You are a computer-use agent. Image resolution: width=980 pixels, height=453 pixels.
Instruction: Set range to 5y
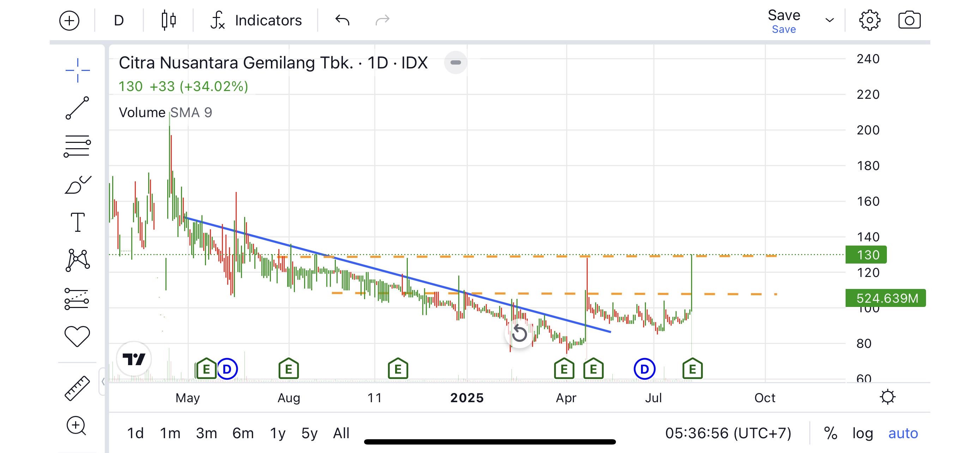pyautogui.click(x=309, y=433)
